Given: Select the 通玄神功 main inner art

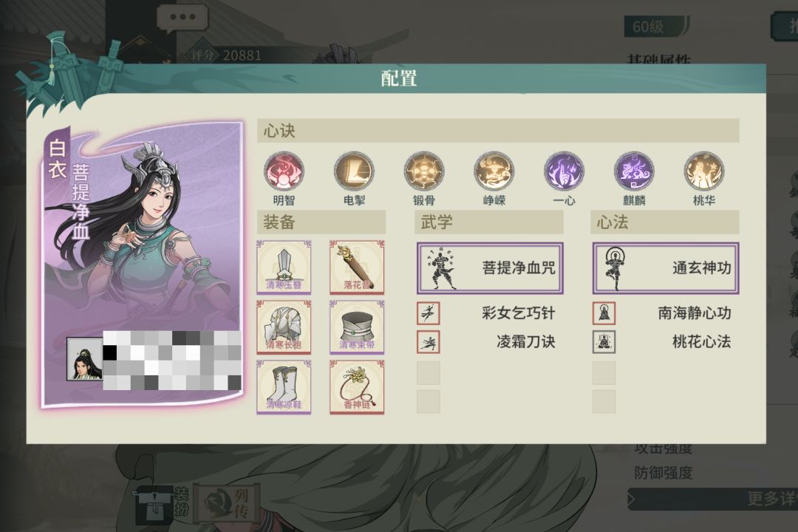Looking at the screenshot, I should click(666, 268).
